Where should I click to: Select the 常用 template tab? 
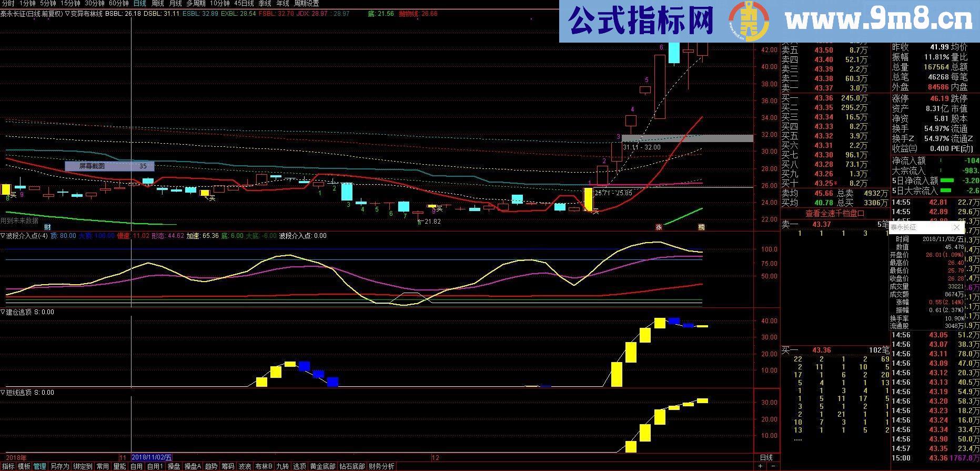(103, 467)
